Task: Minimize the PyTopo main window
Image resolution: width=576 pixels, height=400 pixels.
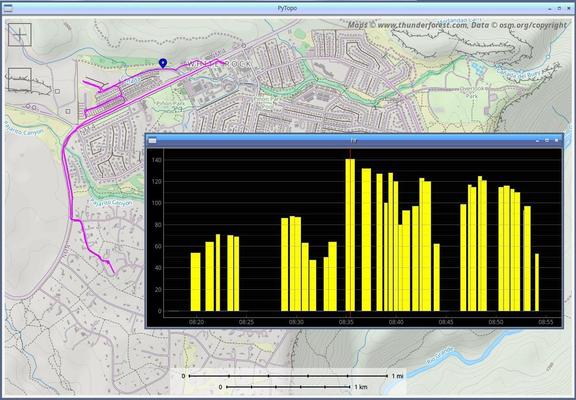Action: pos(550,8)
